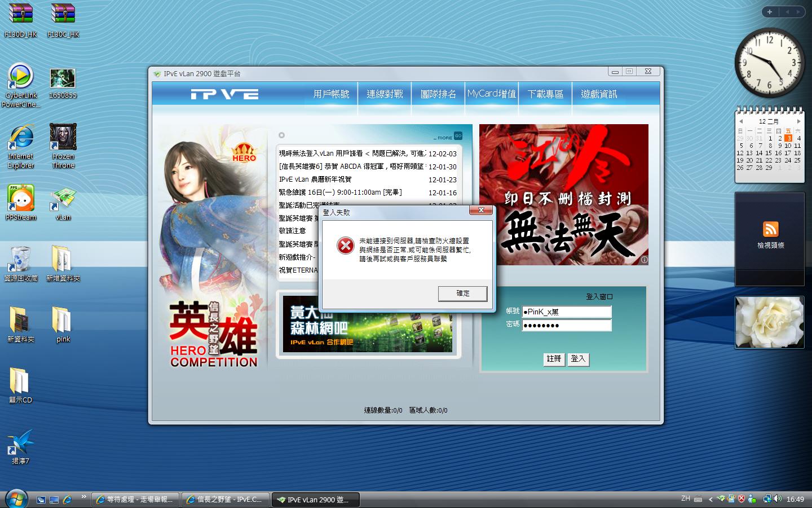The height and width of the screenshot is (508, 812).
Task: Open the 下載專區 tab
Action: pos(545,94)
